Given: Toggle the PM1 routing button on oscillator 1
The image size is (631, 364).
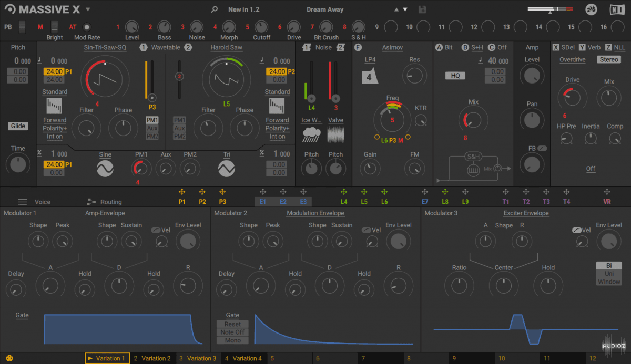Looking at the screenshot, I should click(x=152, y=120).
